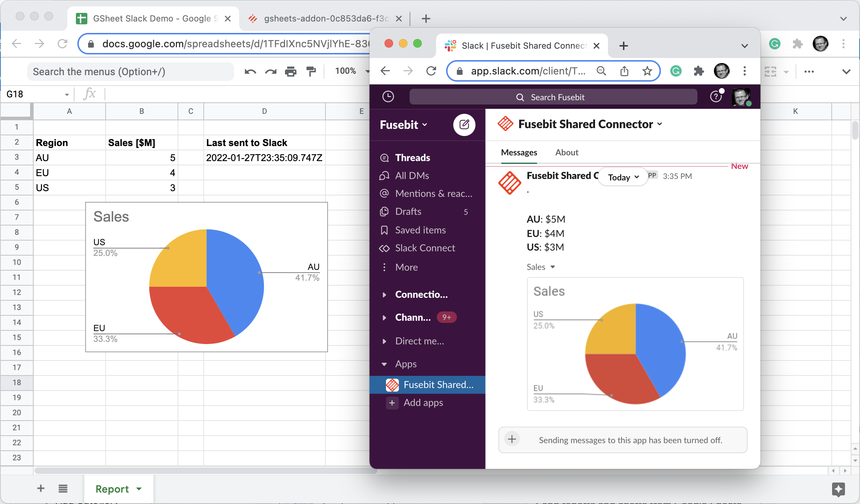Viewport: 860px width, 504px height.
Task: Click Add apps in the Slack sidebar
Action: click(x=423, y=402)
